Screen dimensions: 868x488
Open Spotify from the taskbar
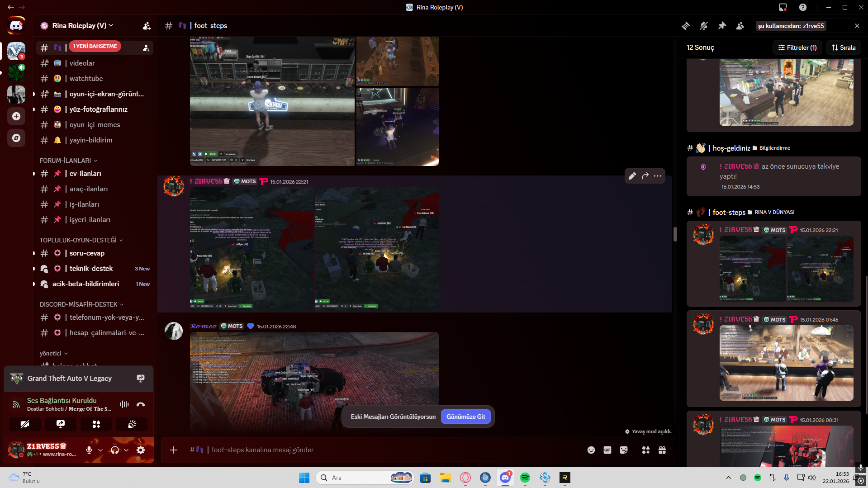[x=525, y=478]
